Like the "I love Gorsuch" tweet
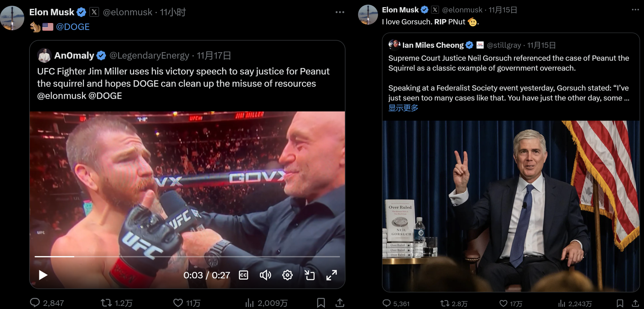Image resolution: width=644 pixels, height=309 pixels. (x=503, y=303)
